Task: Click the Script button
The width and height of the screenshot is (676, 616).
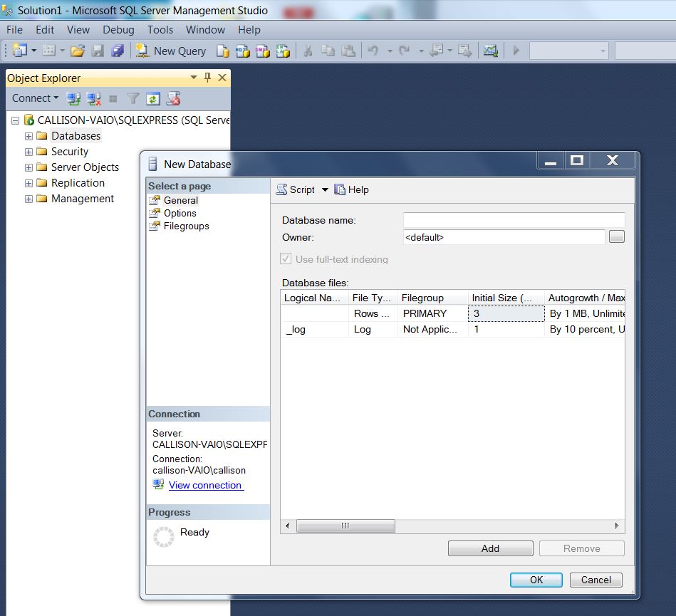Action: (x=296, y=189)
